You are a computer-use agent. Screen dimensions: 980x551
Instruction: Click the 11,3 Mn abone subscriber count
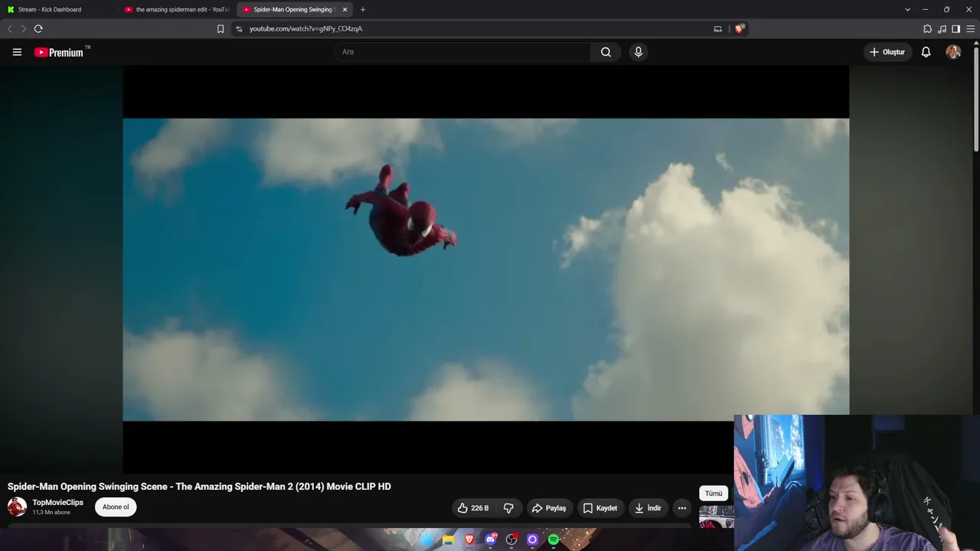coord(51,513)
